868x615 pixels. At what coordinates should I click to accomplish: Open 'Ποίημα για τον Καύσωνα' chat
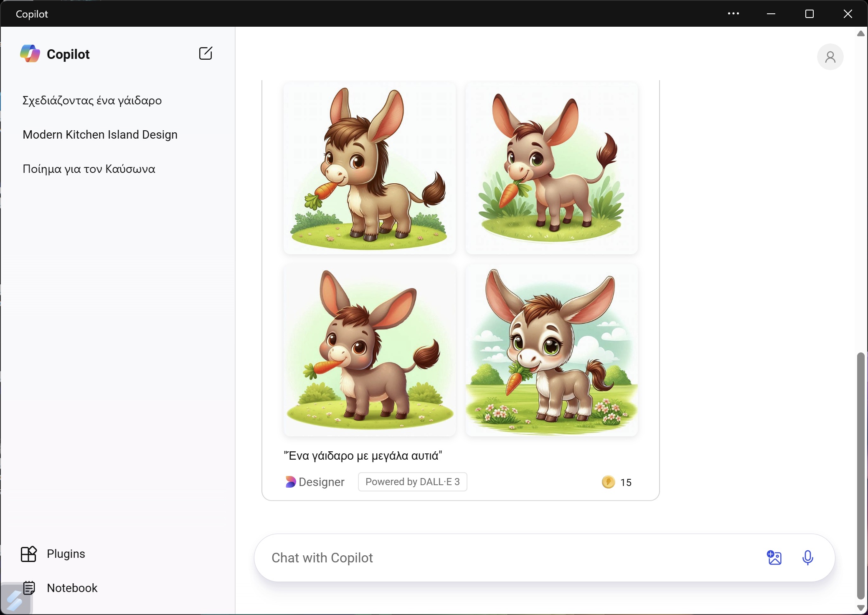[89, 169]
